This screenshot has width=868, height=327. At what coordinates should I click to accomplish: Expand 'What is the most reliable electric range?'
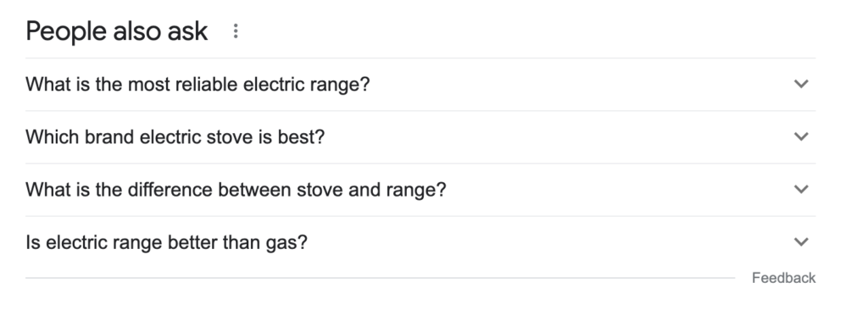[420, 84]
